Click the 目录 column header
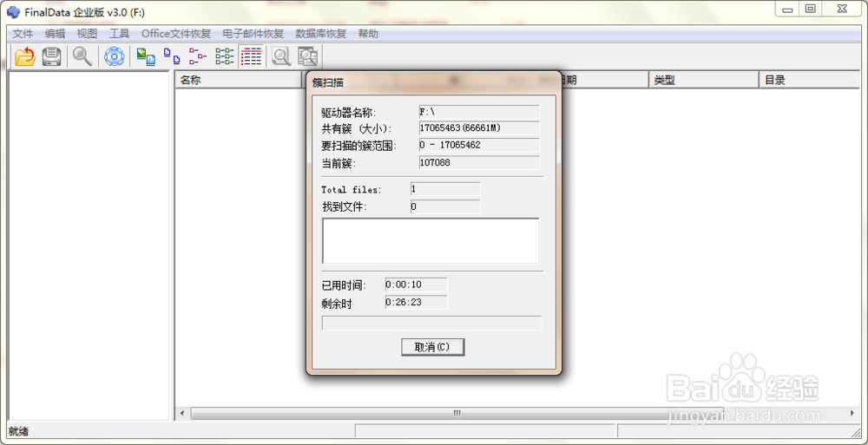 [x=809, y=81]
